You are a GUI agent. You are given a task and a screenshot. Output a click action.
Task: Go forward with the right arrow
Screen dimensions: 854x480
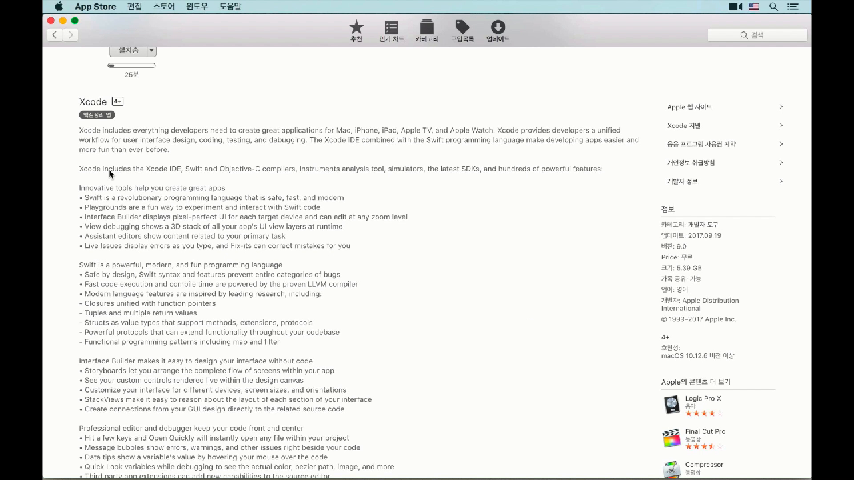(70, 35)
